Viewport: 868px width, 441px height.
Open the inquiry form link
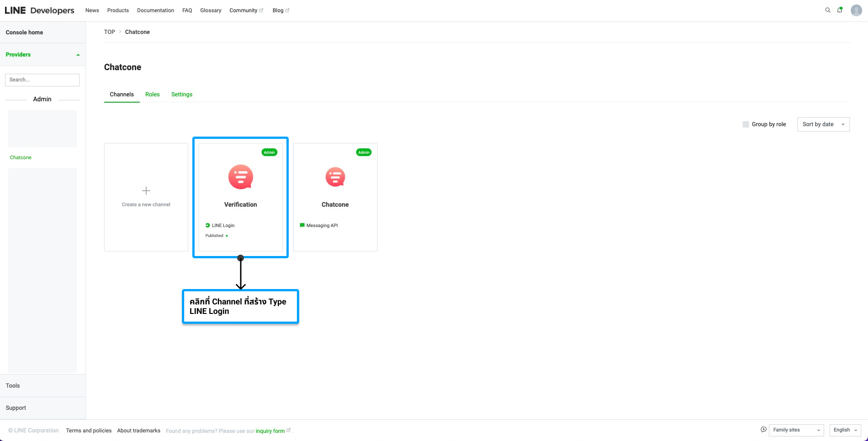270,431
